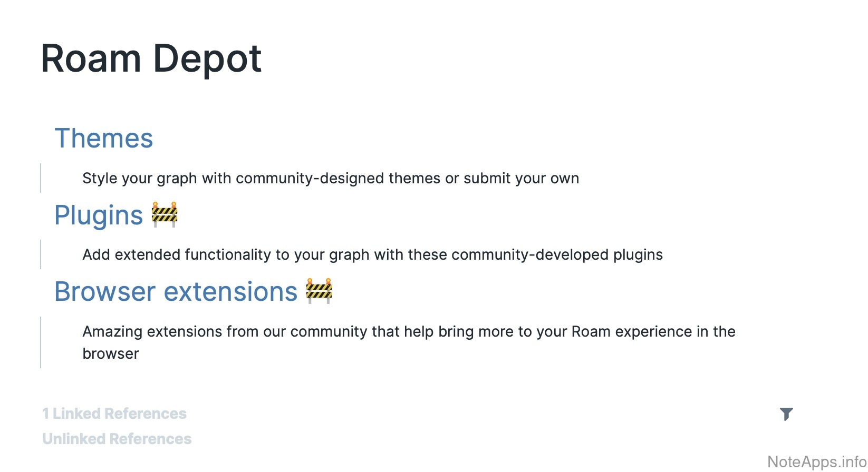868x472 pixels.
Task: Click the vertical bar beside the Plugins description
Action: tap(41, 254)
